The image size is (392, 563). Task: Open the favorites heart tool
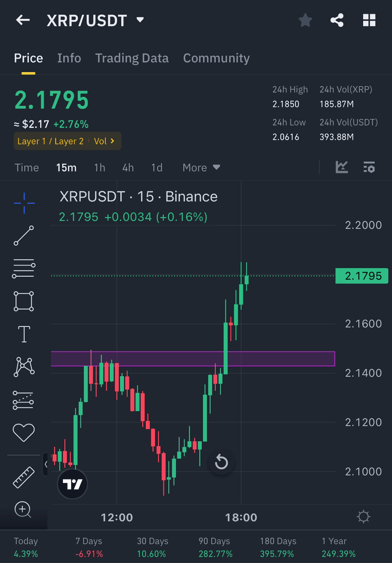(x=24, y=432)
